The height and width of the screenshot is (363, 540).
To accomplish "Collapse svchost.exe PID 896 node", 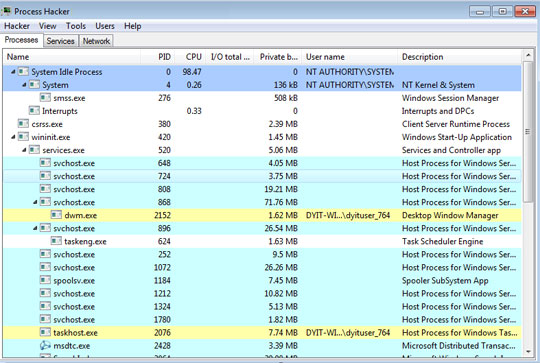I will point(35,228).
